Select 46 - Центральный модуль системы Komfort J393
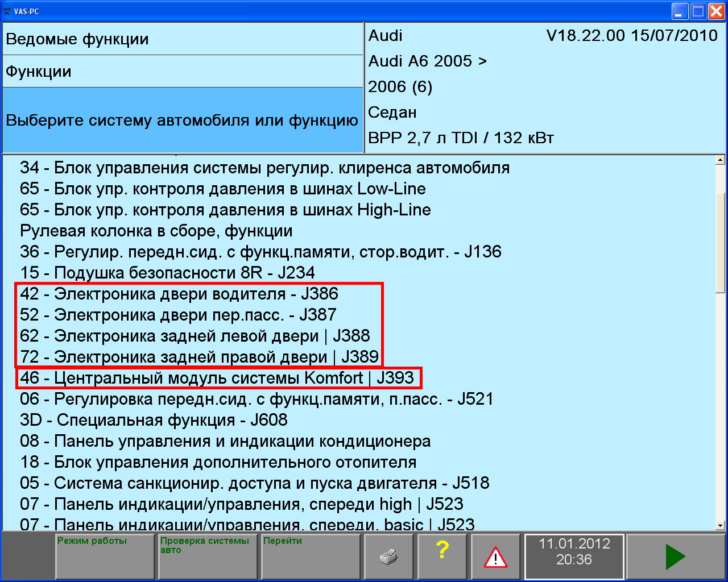The height and width of the screenshot is (582, 728). click(x=217, y=378)
